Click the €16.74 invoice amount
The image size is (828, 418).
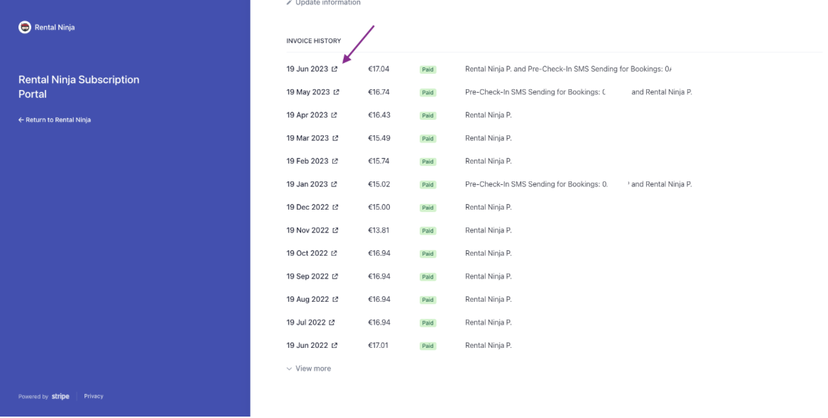coord(379,92)
